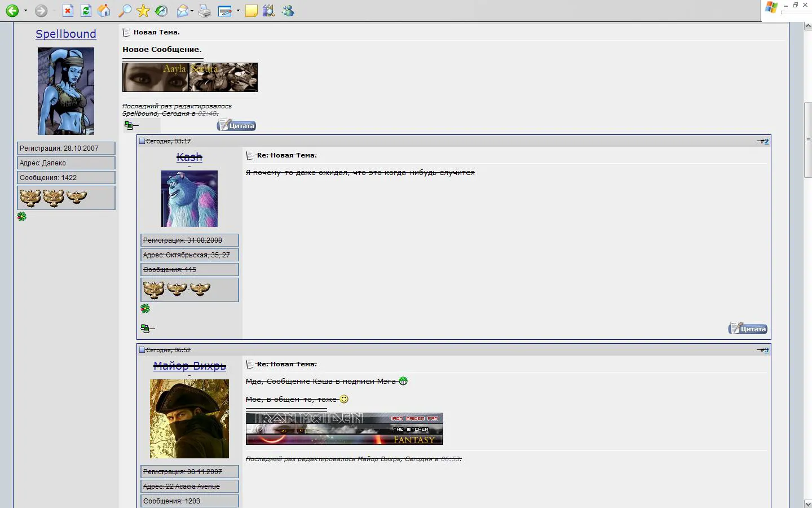Open post permalink #2
Screen dimensions: 812x508
coord(765,141)
